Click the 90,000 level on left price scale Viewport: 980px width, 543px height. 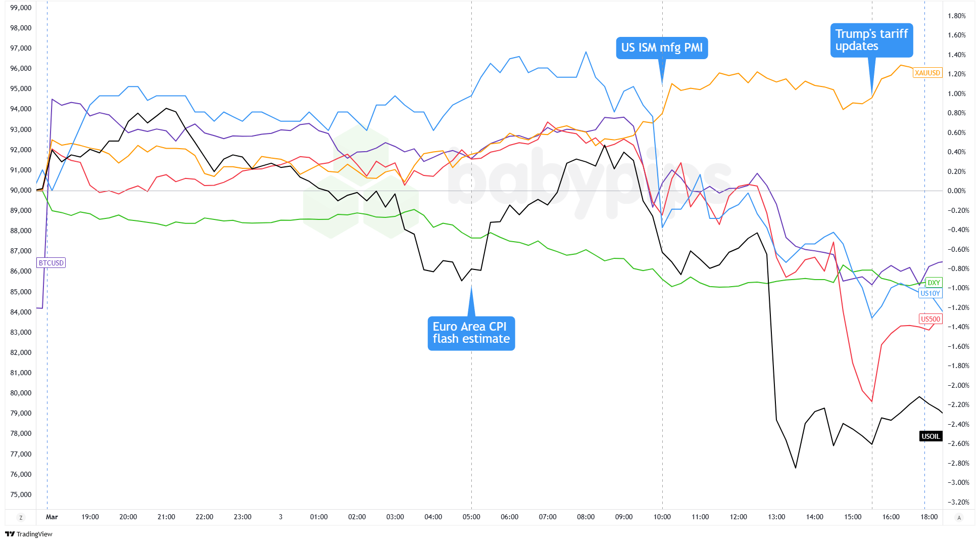coord(21,191)
